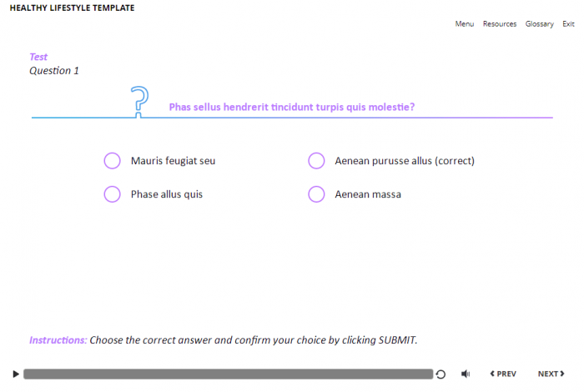Select the Mauris feugiat seu radio button
This screenshot has height=392, width=584.
[112, 161]
